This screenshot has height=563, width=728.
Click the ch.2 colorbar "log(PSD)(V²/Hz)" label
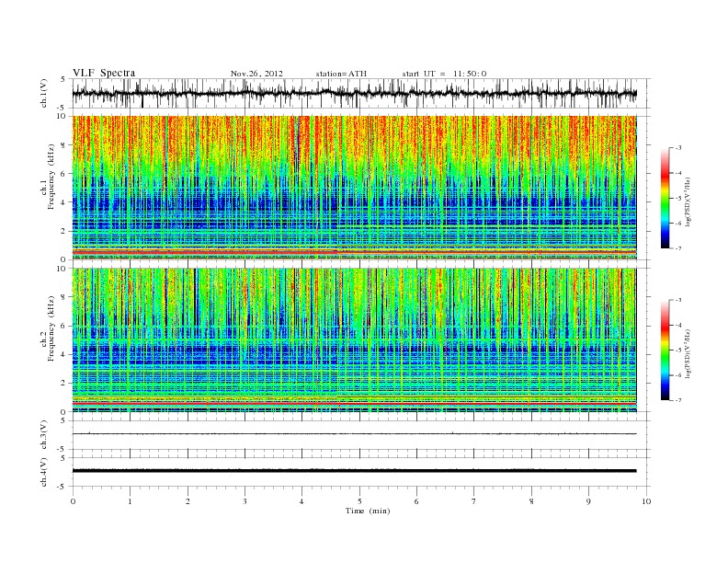pos(688,354)
